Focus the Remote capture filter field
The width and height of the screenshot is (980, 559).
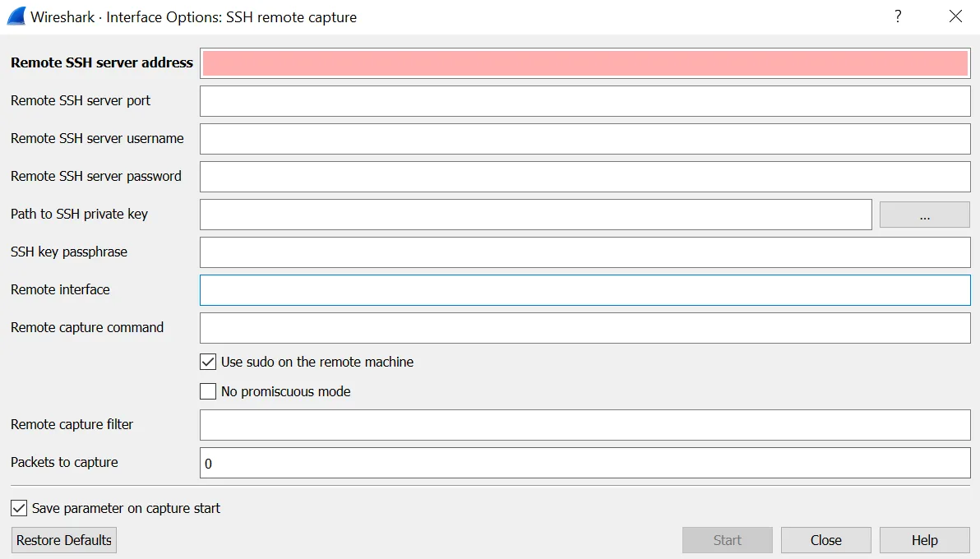click(x=585, y=425)
